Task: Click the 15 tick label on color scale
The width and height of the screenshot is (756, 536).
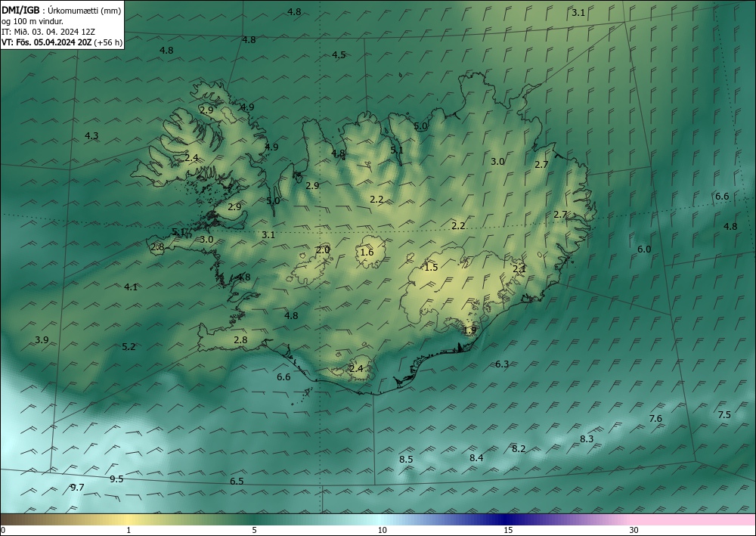Action: click(x=508, y=530)
